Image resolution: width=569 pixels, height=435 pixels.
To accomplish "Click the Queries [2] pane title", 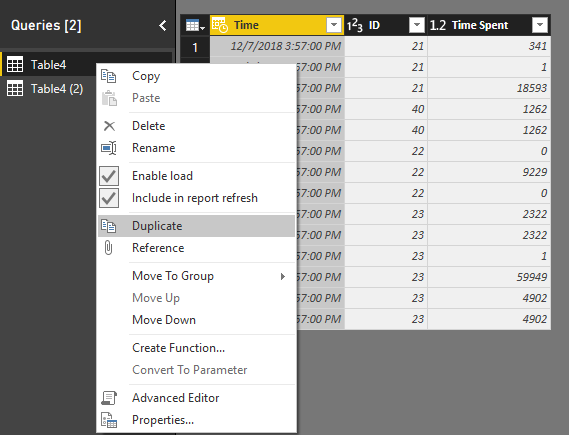I will coord(46,25).
